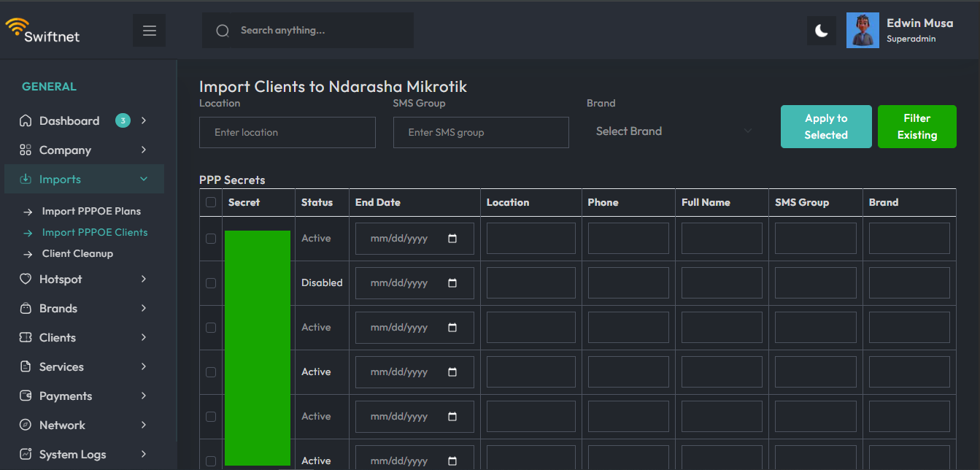This screenshot has width=980, height=470.
Task: Tick the checkbox for the Disabled row
Action: [x=211, y=283]
